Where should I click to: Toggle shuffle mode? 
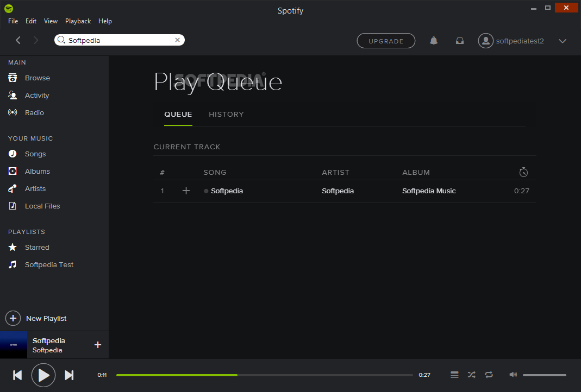471,375
